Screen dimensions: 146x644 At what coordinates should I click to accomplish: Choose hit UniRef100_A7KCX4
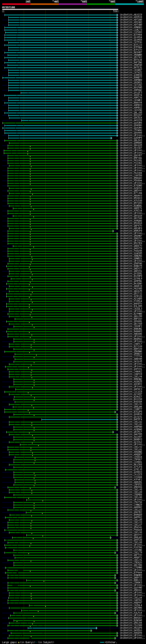[131, 210]
